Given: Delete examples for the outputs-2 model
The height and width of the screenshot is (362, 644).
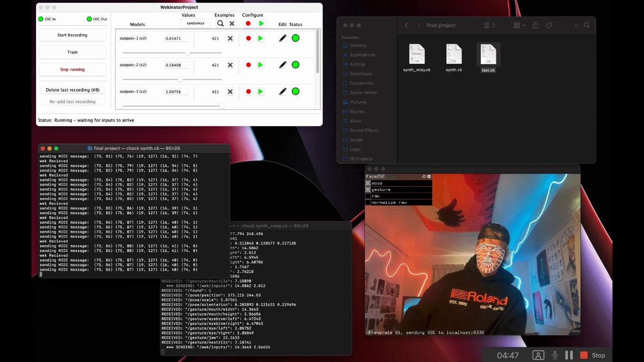Looking at the screenshot, I should (x=230, y=65).
